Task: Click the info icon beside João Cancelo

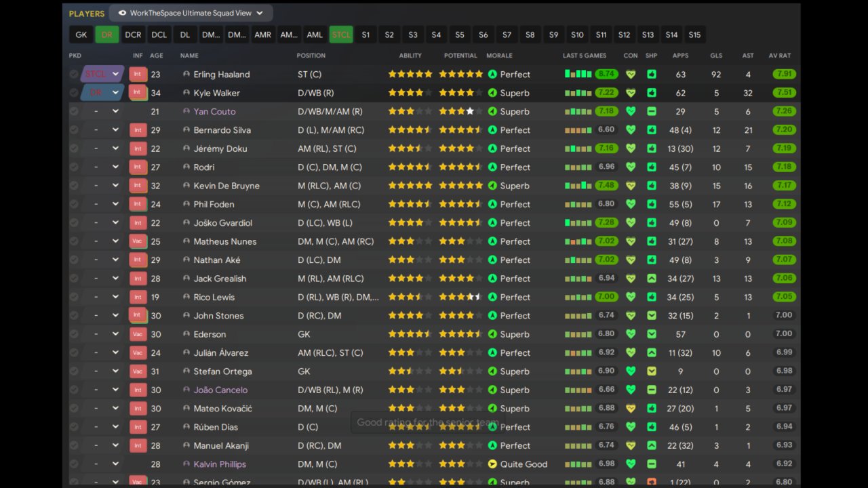Action: coord(186,390)
